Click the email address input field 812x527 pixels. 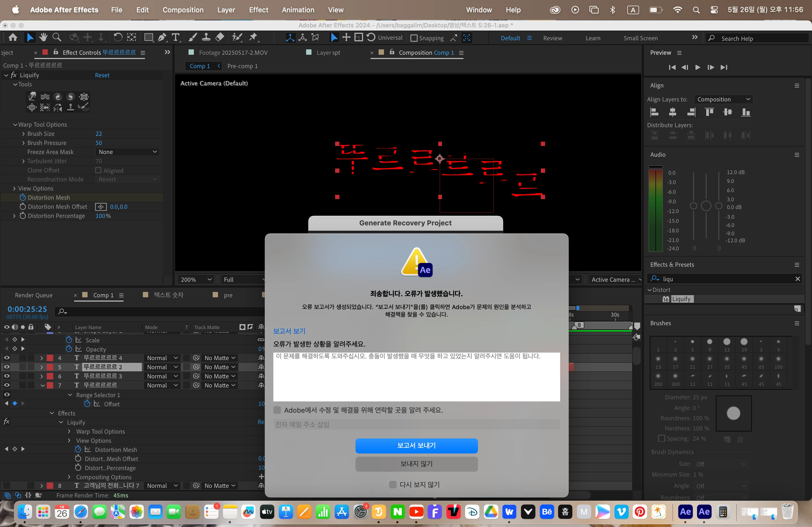[x=416, y=424]
